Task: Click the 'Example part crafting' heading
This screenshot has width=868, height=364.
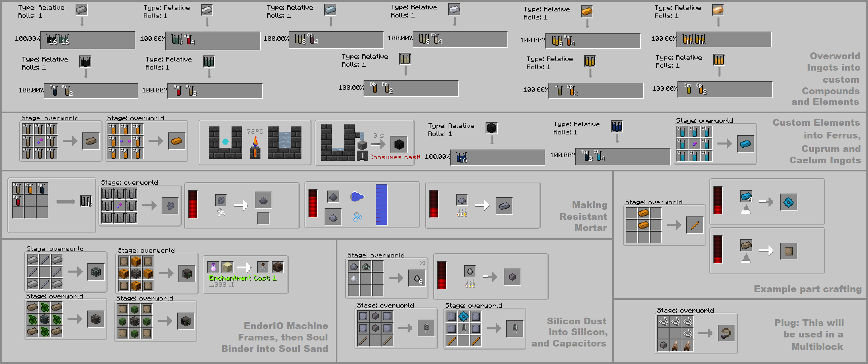Action: [x=808, y=289]
